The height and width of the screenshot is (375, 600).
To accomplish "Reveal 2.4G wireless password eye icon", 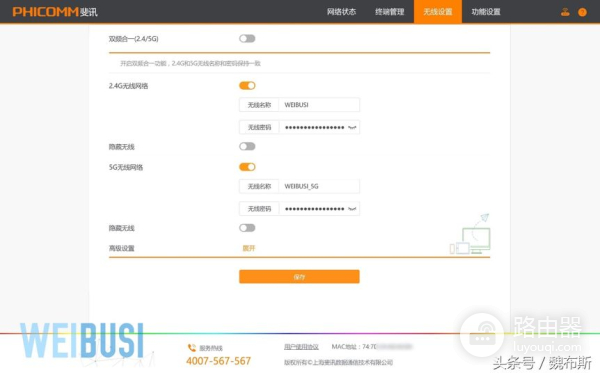I will point(352,127).
